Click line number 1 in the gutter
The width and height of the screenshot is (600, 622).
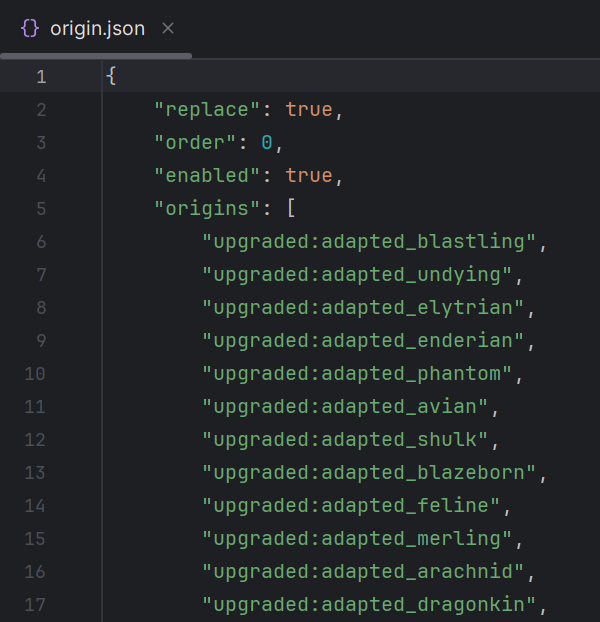click(x=41, y=77)
